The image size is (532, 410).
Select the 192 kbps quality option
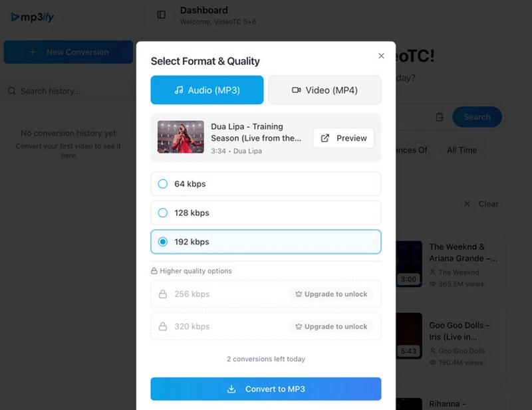point(265,242)
